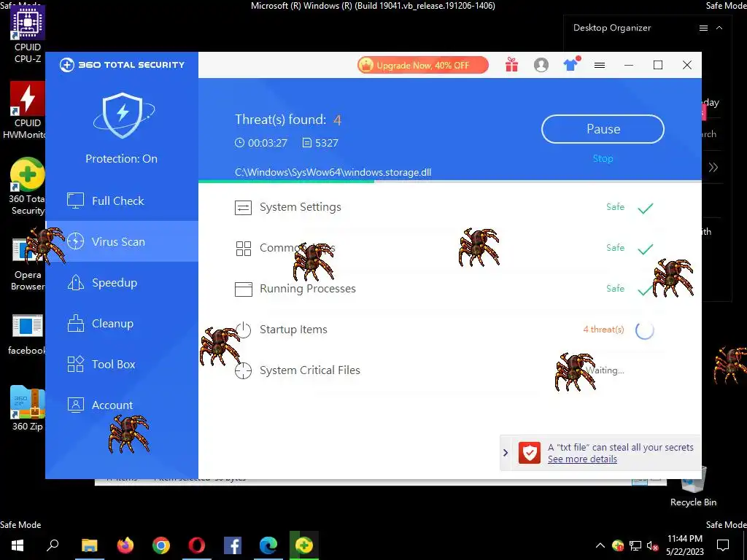This screenshot has height=560, width=747.
Task: Expand the Desktop Organizer double-arrow
Action: point(713,167)
